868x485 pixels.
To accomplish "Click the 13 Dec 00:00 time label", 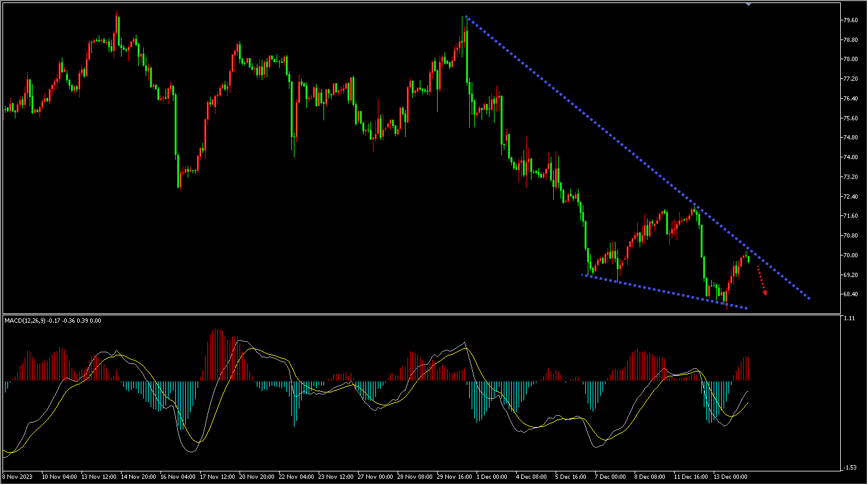I will point(731,477).
